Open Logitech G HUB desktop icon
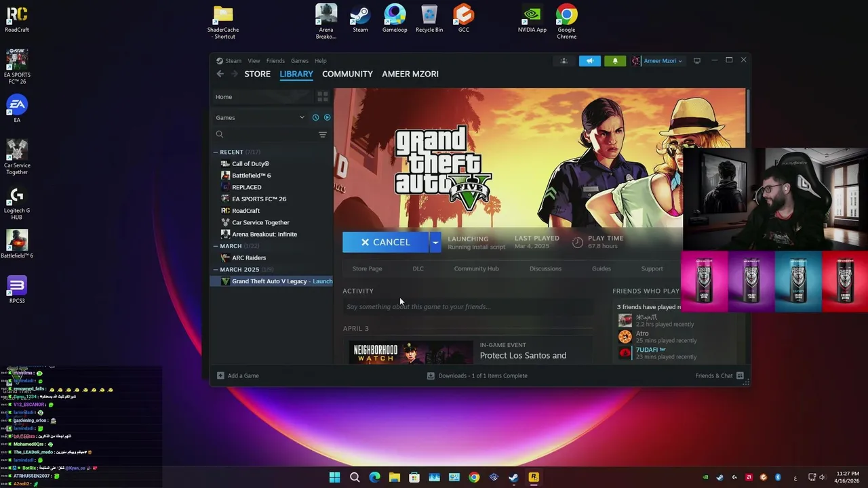This screenshot has height=488, width=868. click(x=17, y=202)
